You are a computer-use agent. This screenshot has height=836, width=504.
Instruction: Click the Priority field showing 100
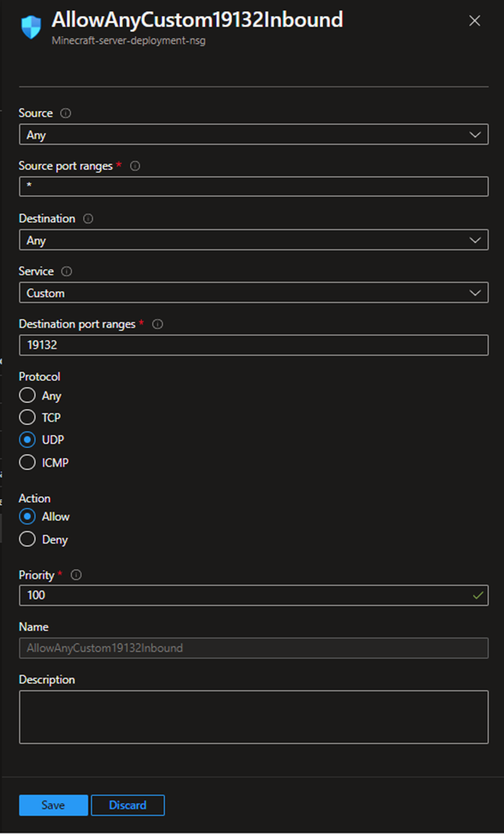[254, 595]
